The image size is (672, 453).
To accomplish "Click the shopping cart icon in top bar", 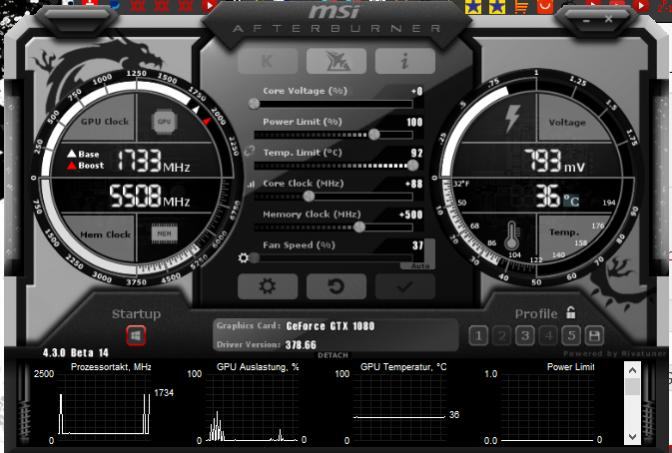I will pyautogui.click(x=521, y=6).
